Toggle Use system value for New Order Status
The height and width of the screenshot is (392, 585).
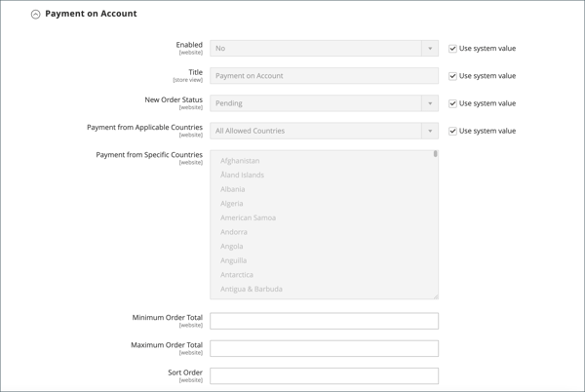coord(452,103)
